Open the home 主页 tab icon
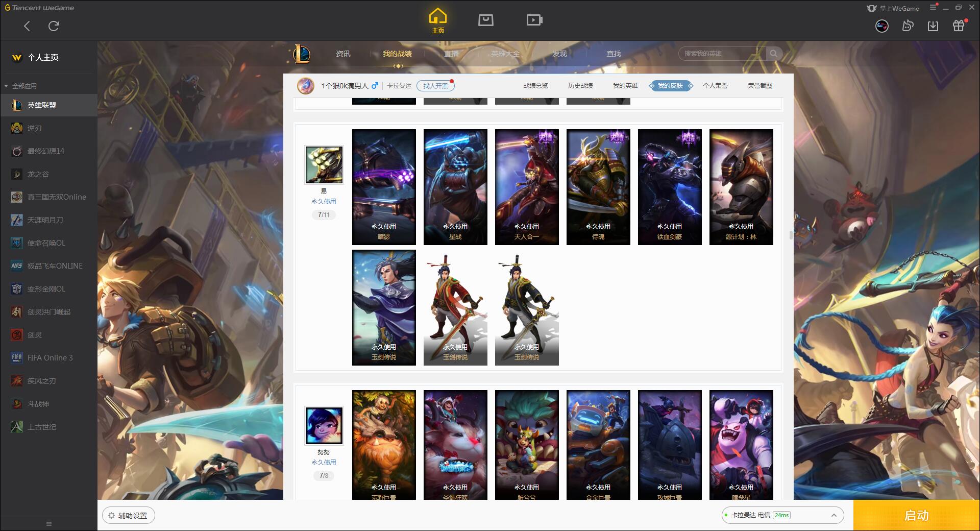This screenshot has height=531, width=980. click(x=438, y=21)
